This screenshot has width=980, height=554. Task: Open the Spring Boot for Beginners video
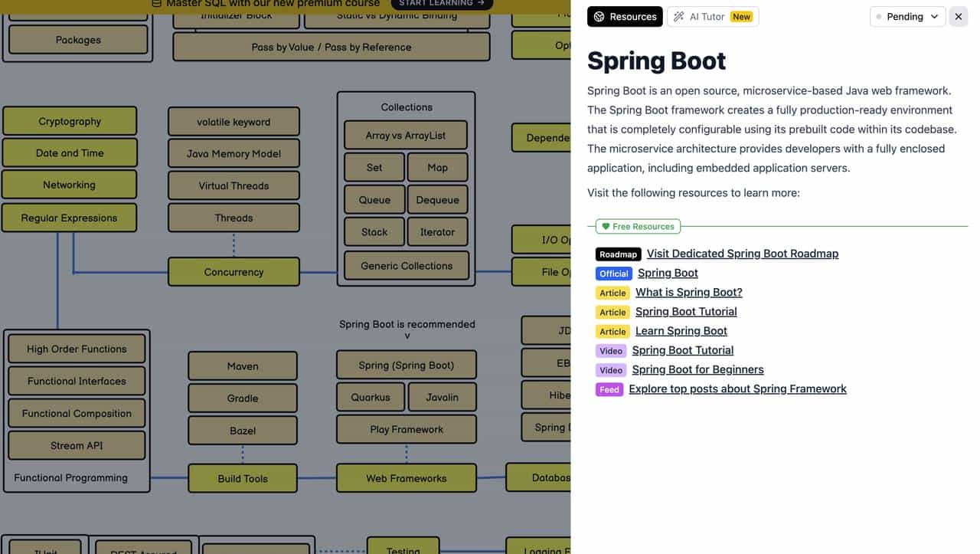[697, 369]
